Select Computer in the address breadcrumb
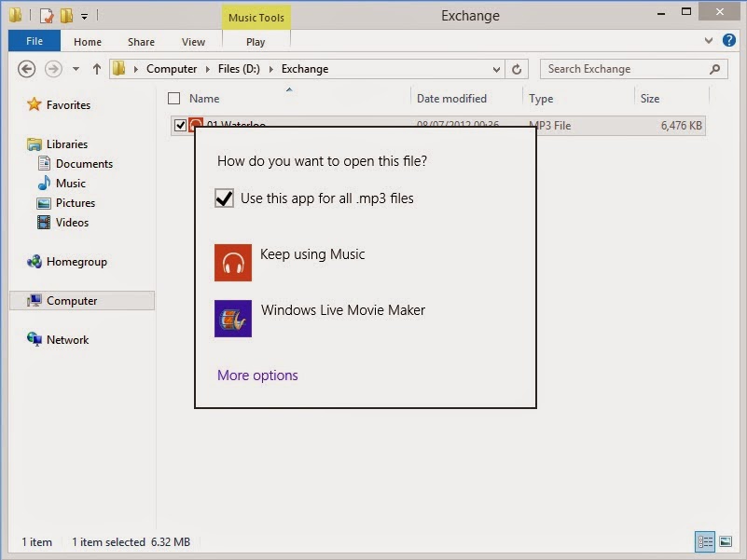This screenshot has height=560, width=747. coord(172,69)
